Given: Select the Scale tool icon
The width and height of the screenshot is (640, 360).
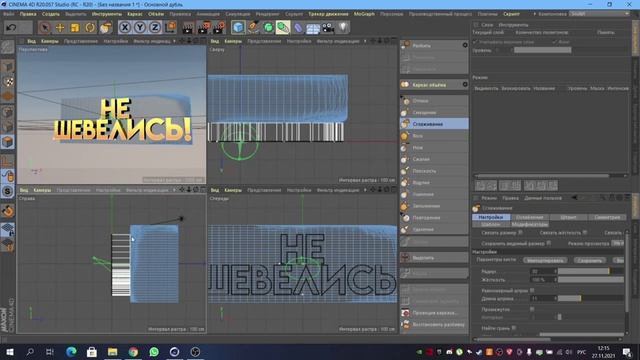Looking at the screenshot, I should pos(75,28).
